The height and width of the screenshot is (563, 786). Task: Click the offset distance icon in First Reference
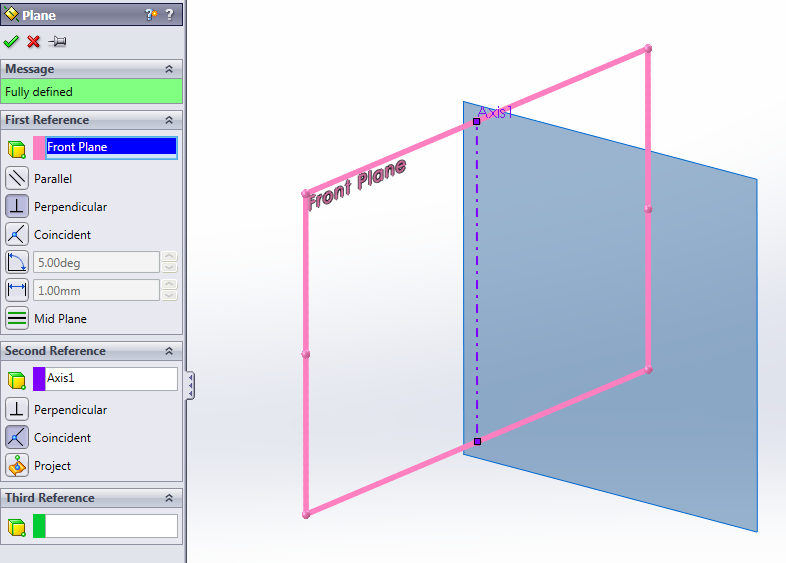(x=17, y=291)
